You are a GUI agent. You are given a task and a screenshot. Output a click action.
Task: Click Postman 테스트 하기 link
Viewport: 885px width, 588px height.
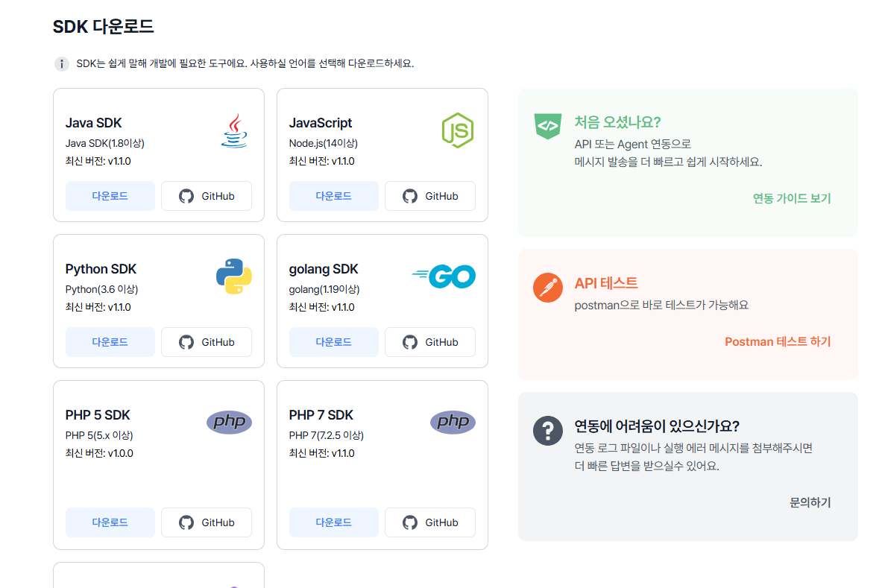coord(778,341)
